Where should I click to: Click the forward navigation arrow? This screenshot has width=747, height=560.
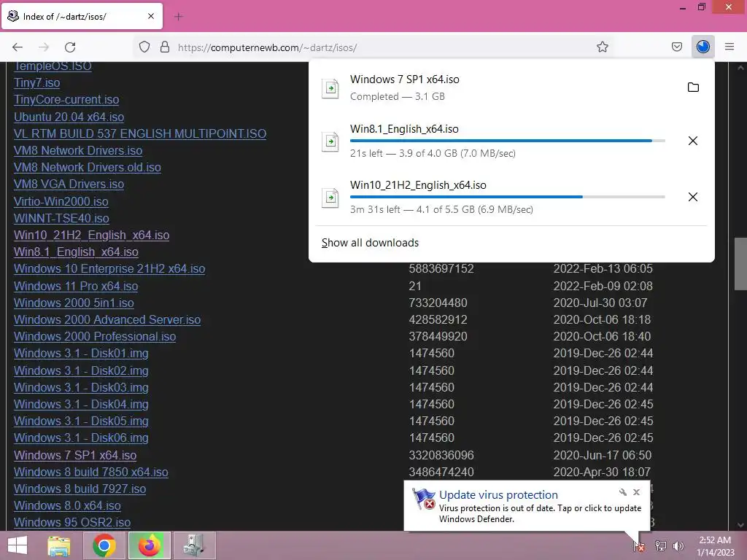(x=44, y=47)
